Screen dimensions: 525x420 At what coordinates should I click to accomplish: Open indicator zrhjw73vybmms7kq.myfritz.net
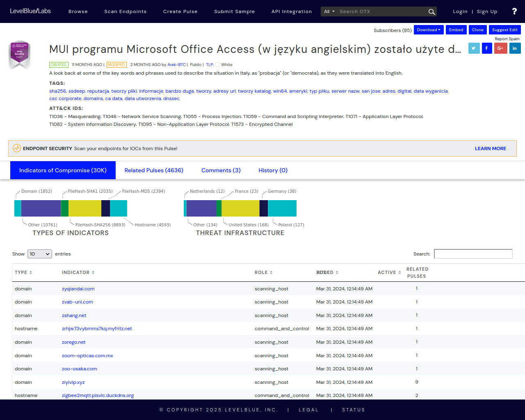point(97,329)
